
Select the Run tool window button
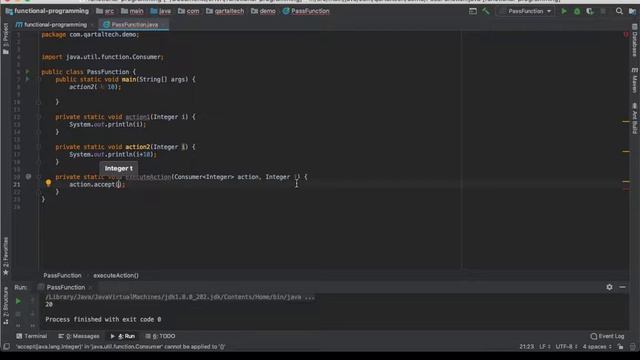coord(123,336)
